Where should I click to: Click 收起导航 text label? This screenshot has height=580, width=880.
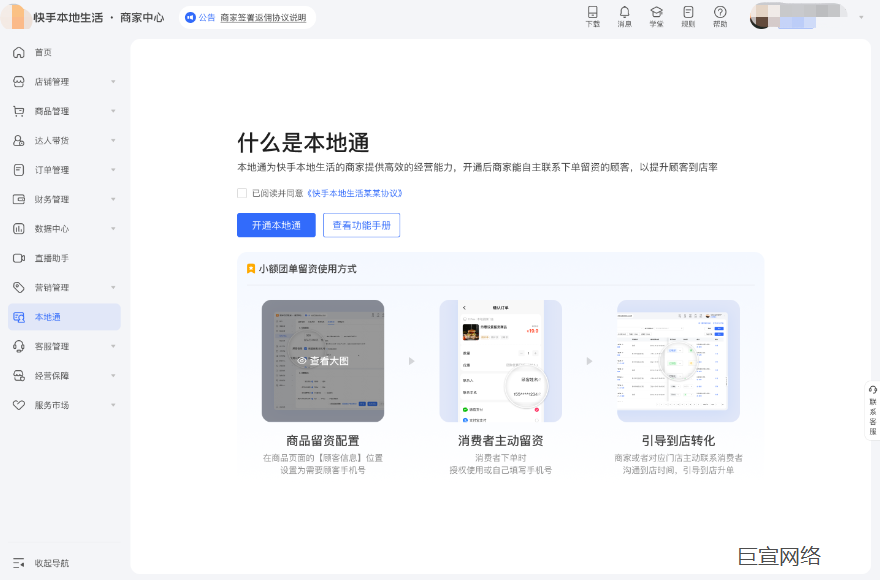pyautogui.click(x=52, y=563)
